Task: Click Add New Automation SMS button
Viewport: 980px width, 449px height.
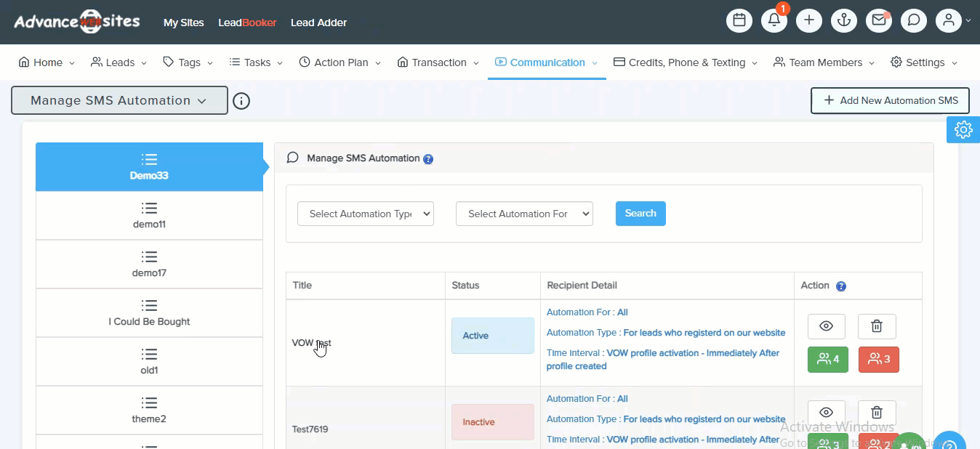Action: point(891,101)
